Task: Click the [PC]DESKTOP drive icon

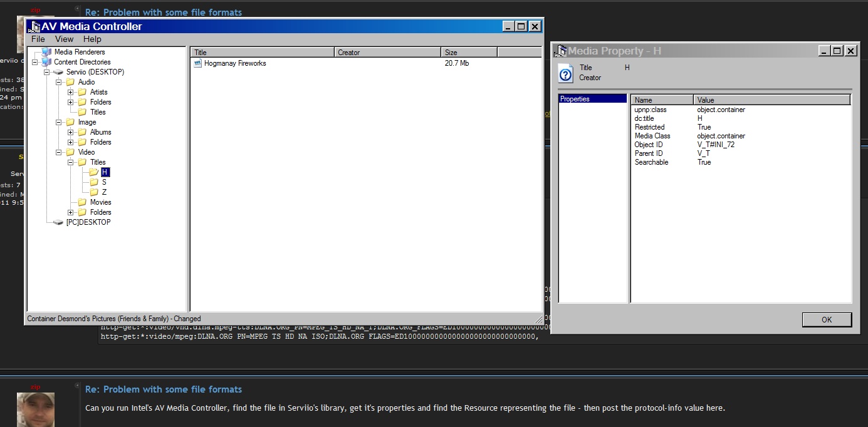Action: coord(58,222)
